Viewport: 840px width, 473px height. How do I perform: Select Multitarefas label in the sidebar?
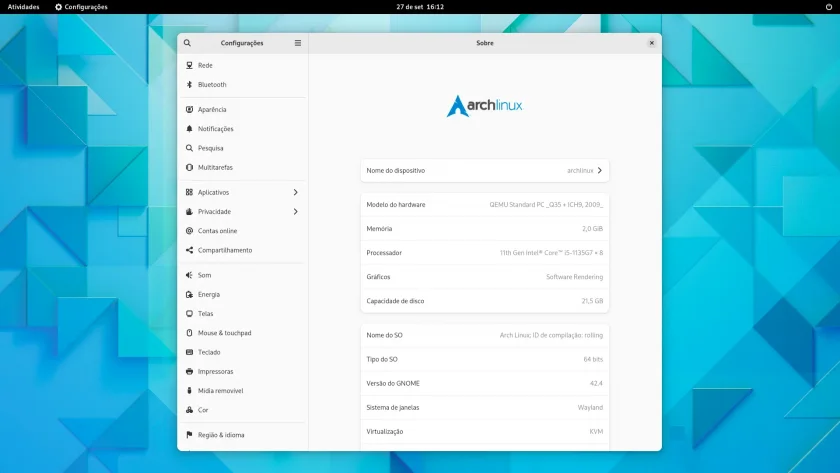pos(215,167)
